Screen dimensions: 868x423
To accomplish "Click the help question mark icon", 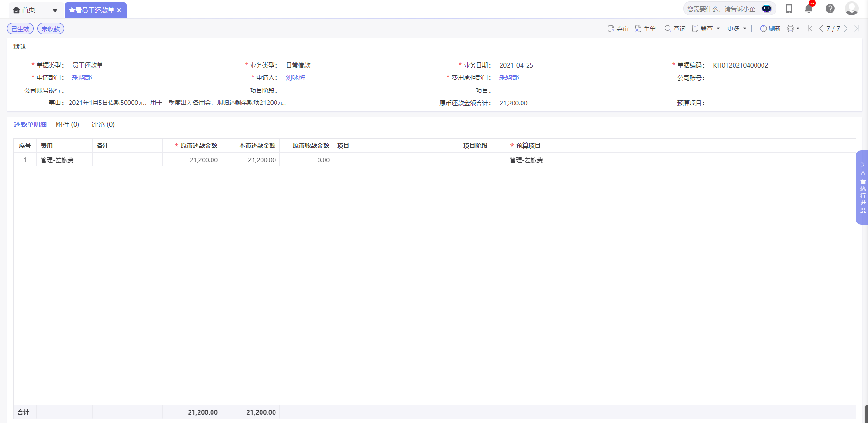I will click(830, 8).
